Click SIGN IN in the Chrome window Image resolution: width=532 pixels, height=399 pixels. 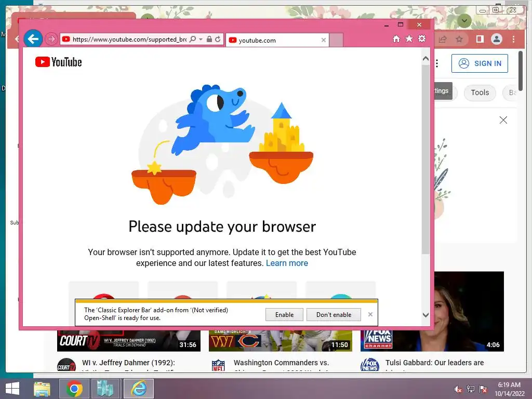tap(480, 63)
